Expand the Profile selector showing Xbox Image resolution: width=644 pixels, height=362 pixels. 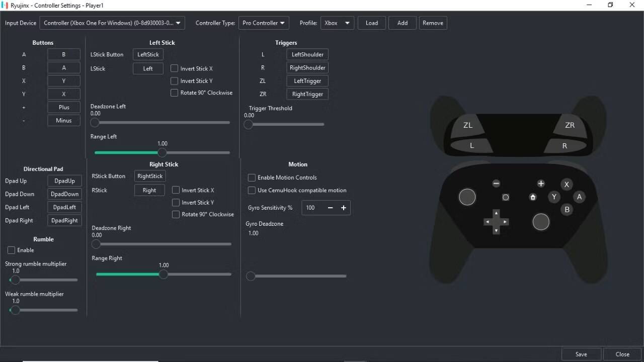pos(337,23)
